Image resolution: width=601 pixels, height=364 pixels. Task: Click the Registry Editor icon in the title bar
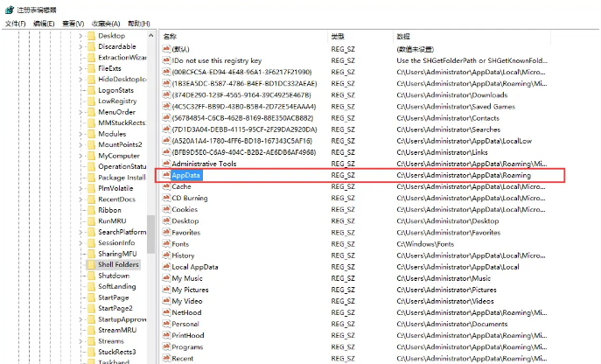coord(9,9)
